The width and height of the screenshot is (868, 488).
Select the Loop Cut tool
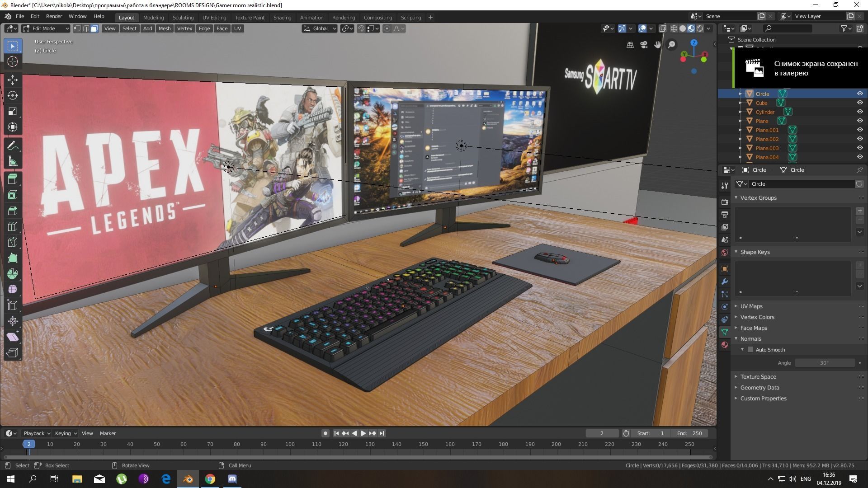click(x=13, y=227)
